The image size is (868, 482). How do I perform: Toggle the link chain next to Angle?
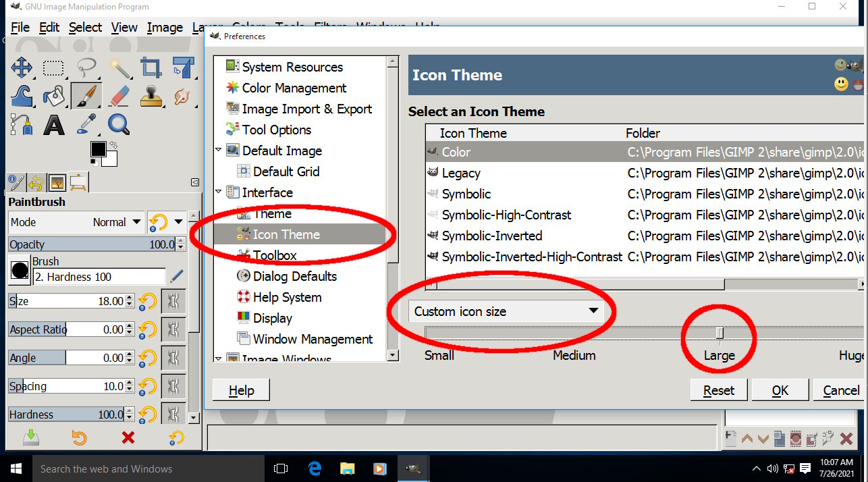[173, 358]
